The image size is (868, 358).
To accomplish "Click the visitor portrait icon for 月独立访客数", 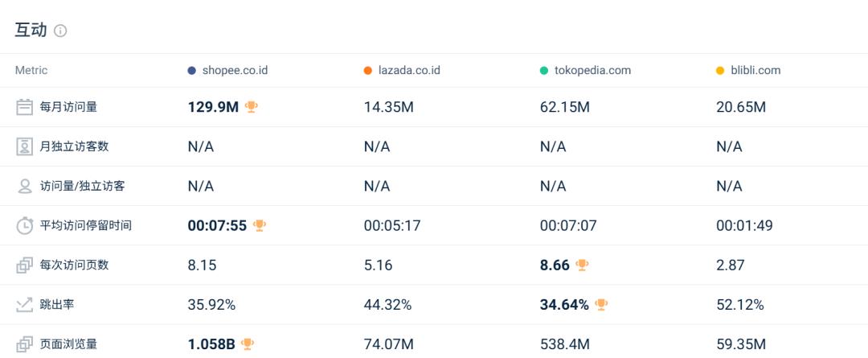I will tap(24, 147).
